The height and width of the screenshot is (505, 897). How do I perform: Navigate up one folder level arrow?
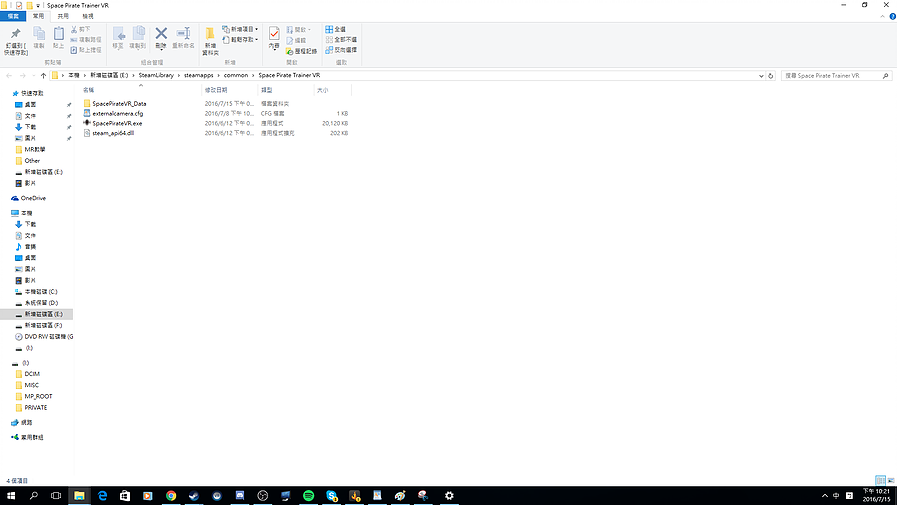coord(43,75)
